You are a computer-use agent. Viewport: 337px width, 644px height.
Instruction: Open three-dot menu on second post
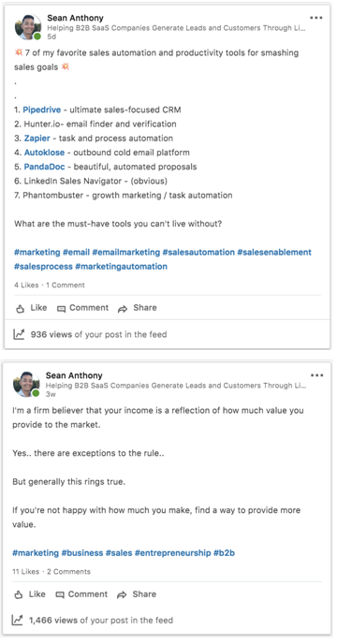tap(316, 375)
